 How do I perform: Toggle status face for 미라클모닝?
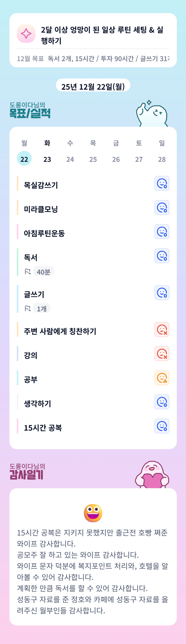(x=162, y=208)
